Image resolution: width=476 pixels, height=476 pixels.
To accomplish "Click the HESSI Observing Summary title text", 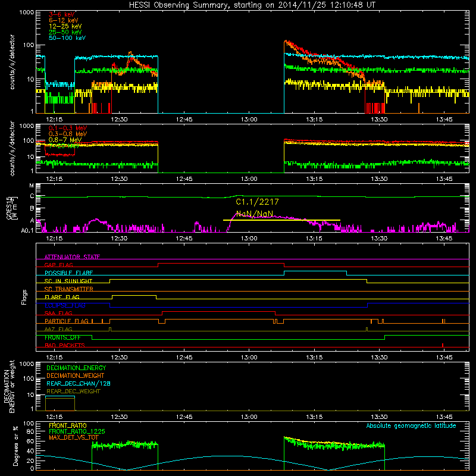I will (x=252, y=5).
